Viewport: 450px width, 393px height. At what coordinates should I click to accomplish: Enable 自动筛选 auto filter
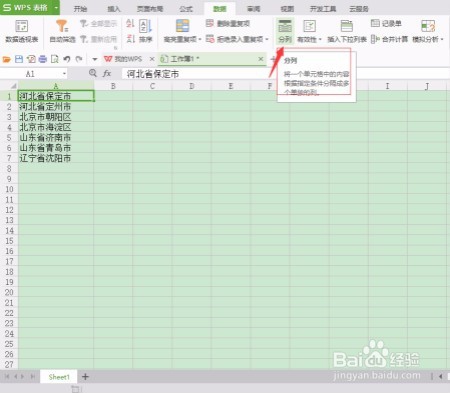pos(62,31)
